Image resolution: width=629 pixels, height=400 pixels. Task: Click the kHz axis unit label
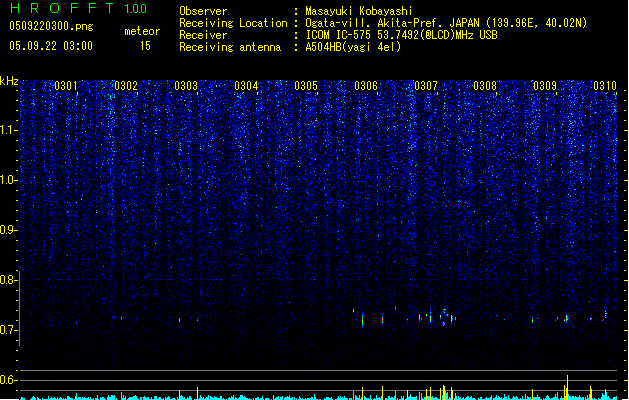9,81
